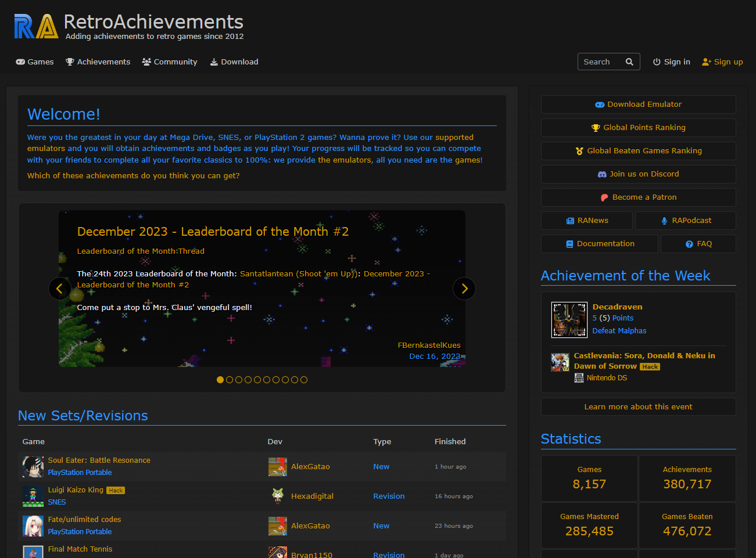Click the SNES console link
The width and height of the screenshot is (756, 558).
57,502
